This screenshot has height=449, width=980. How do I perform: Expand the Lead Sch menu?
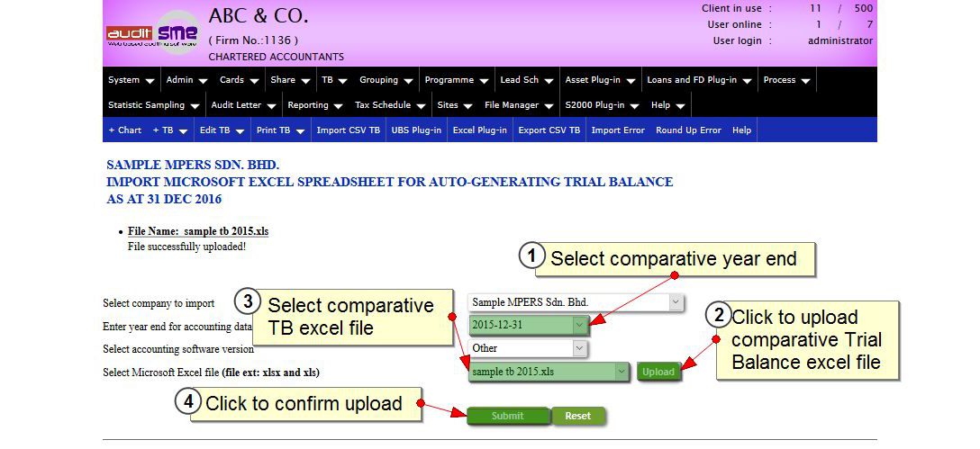(526, 80)
